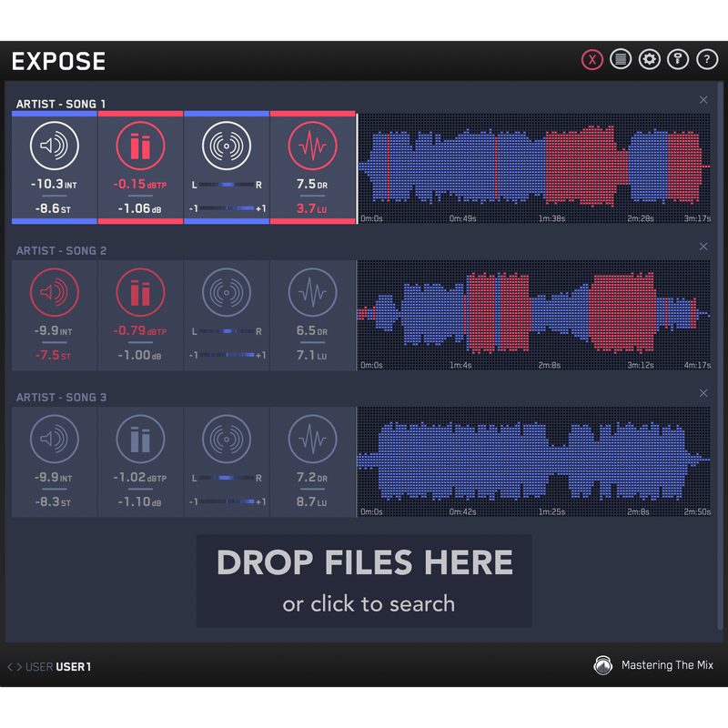Click Song 3 8.7 LU value
This screenshot has height=728, width=728.
[311, 502]
